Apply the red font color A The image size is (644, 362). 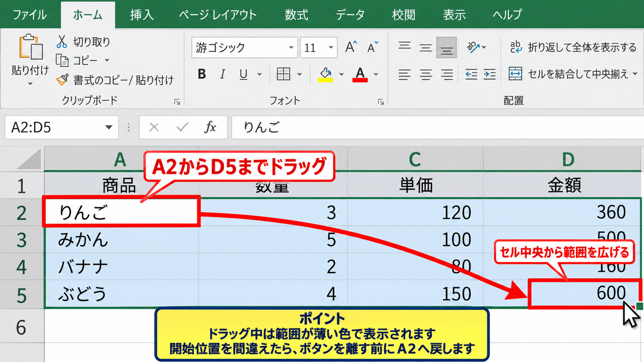click(360, 74)
